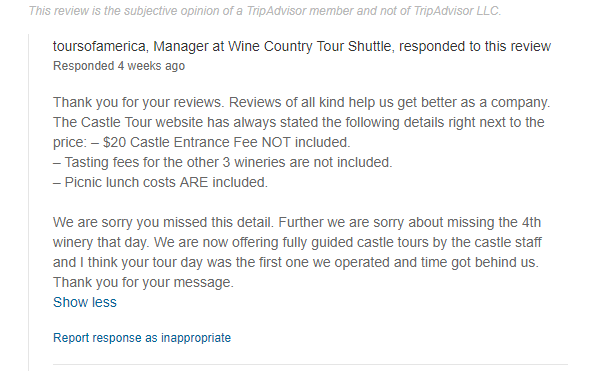Click the line starting Thank you for your reviews
Screen dimensions: 599x371
tap(301, 102)
